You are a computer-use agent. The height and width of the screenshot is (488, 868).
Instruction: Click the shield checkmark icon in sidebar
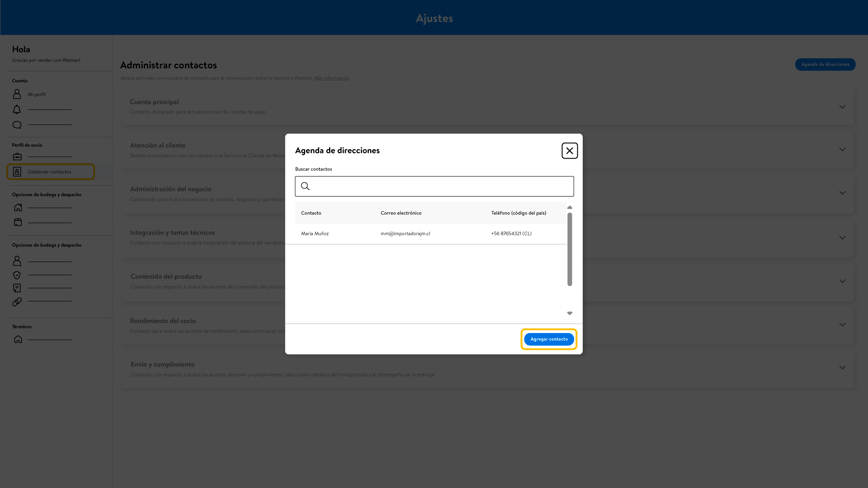tap(17, 275)
